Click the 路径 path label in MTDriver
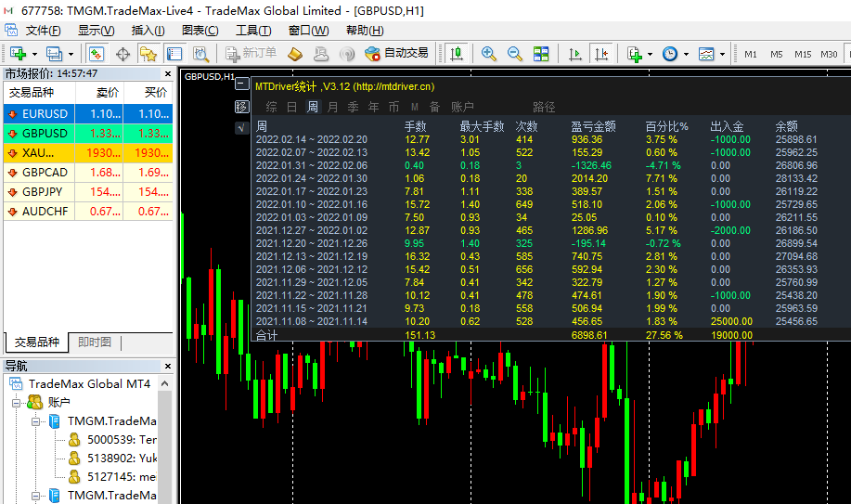851x504 pixels. (x=544, y=107)
